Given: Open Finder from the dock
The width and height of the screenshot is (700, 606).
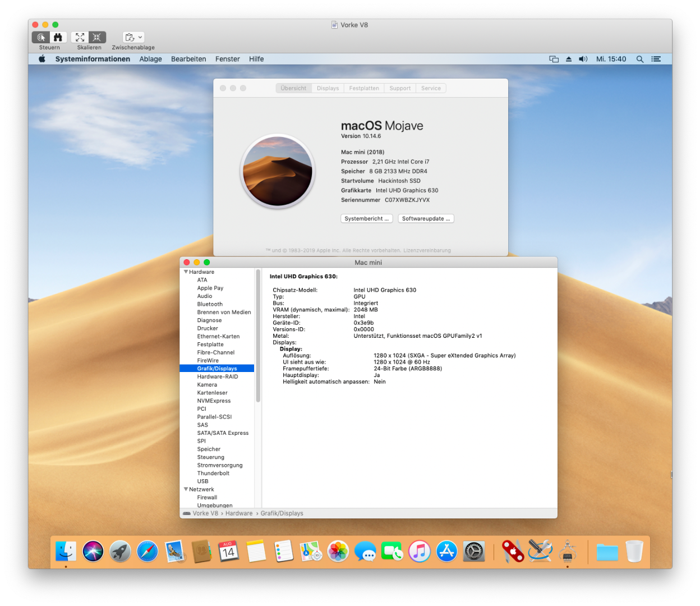Looking at the screenshot, I should point(66,552).
